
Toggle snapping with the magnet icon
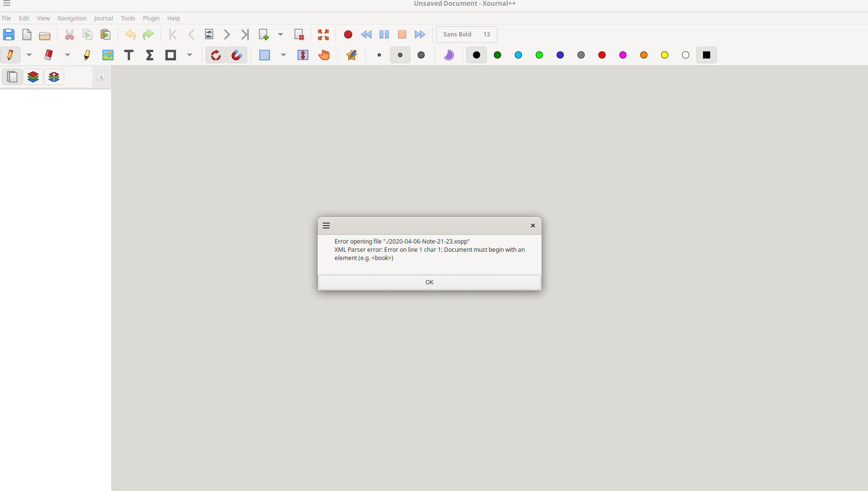point(237,55)
